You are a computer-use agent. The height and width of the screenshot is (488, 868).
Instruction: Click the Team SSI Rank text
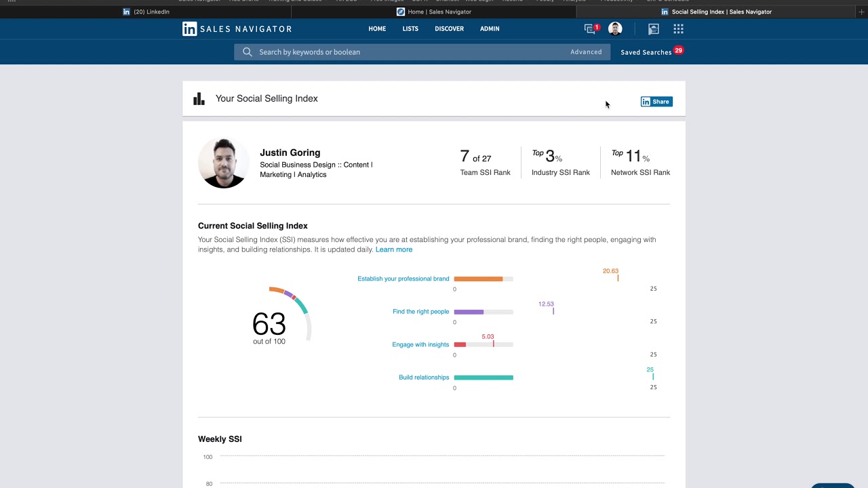[x=485, y=173]
